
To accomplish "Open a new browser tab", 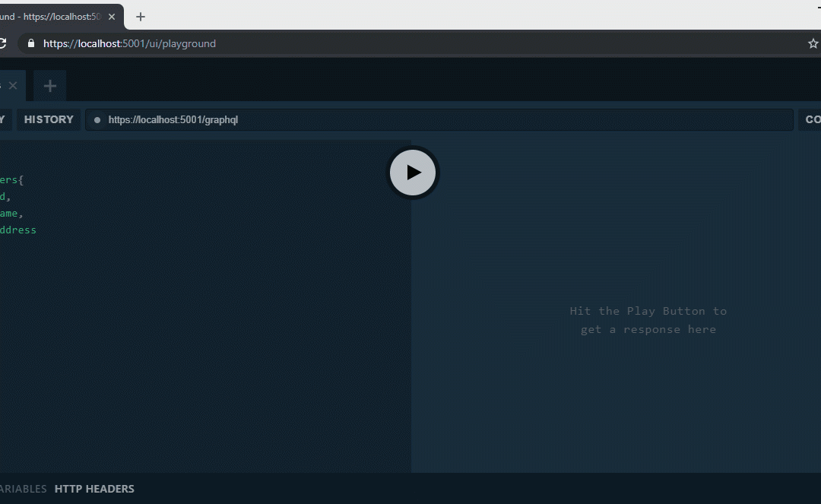I will (140, 17).
